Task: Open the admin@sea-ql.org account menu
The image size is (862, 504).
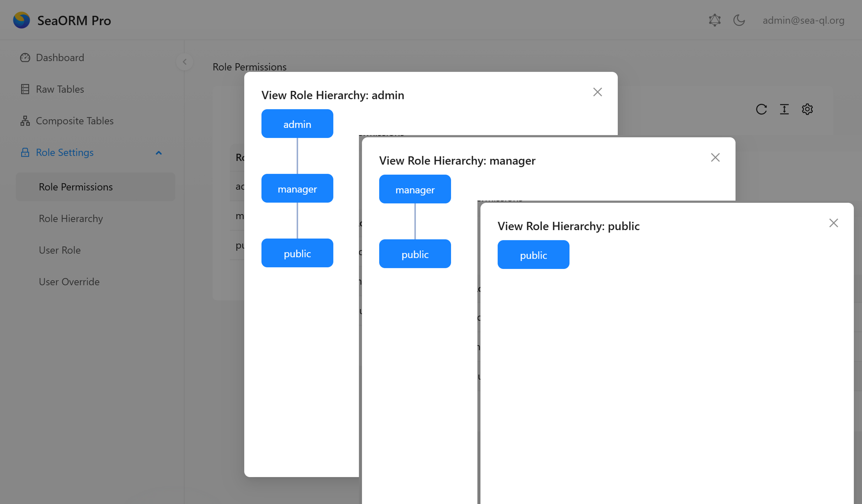Action: click(803, 20)
